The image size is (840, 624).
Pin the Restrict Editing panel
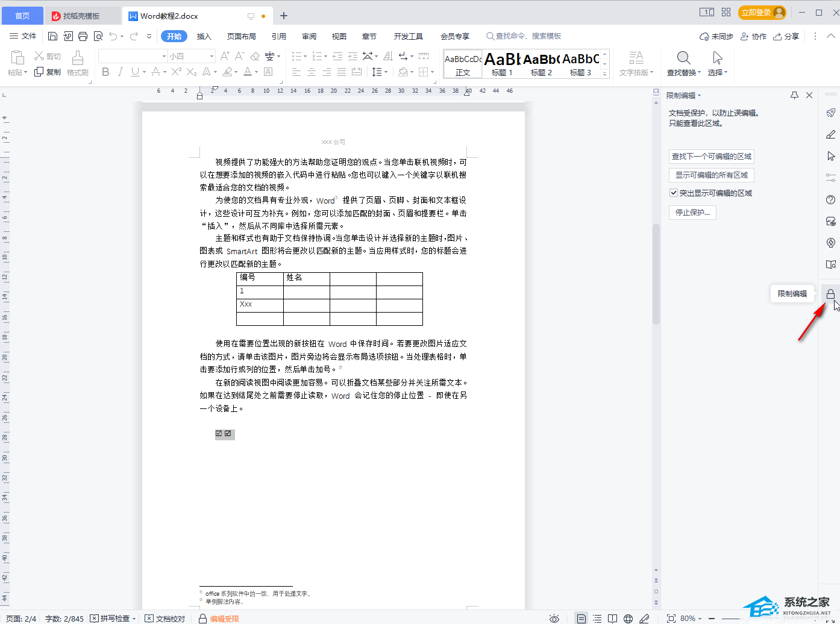794,95
